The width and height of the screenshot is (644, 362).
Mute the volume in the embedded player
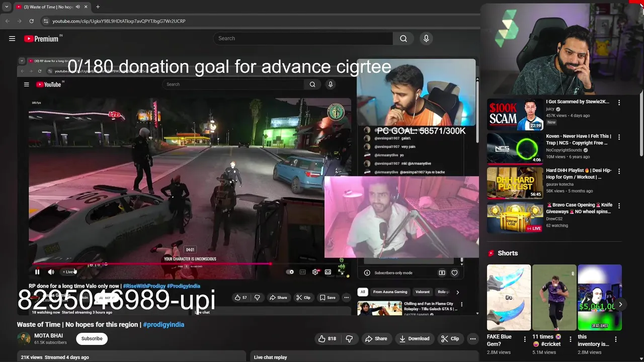(51, 272)
